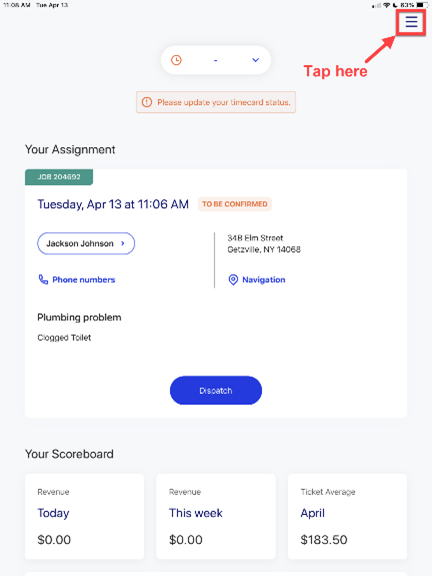Tap the phone handset icon
The width and height of the screenshot is (432, 576).
coord(43,280)
